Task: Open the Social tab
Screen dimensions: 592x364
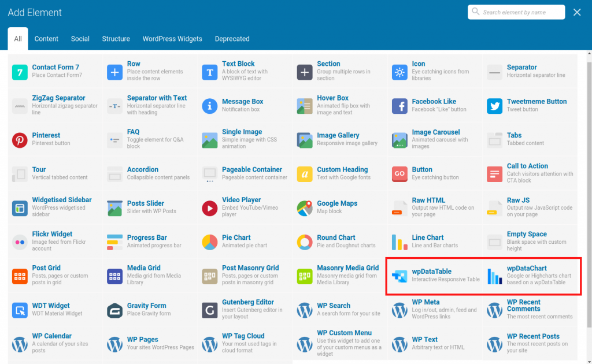Action: point(80,39)
